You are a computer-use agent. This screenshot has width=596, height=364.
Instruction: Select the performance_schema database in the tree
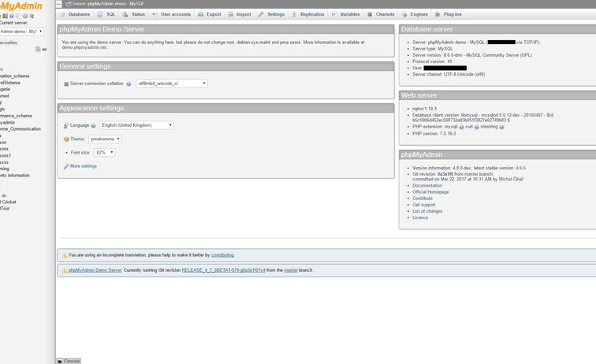coord(16,116)
